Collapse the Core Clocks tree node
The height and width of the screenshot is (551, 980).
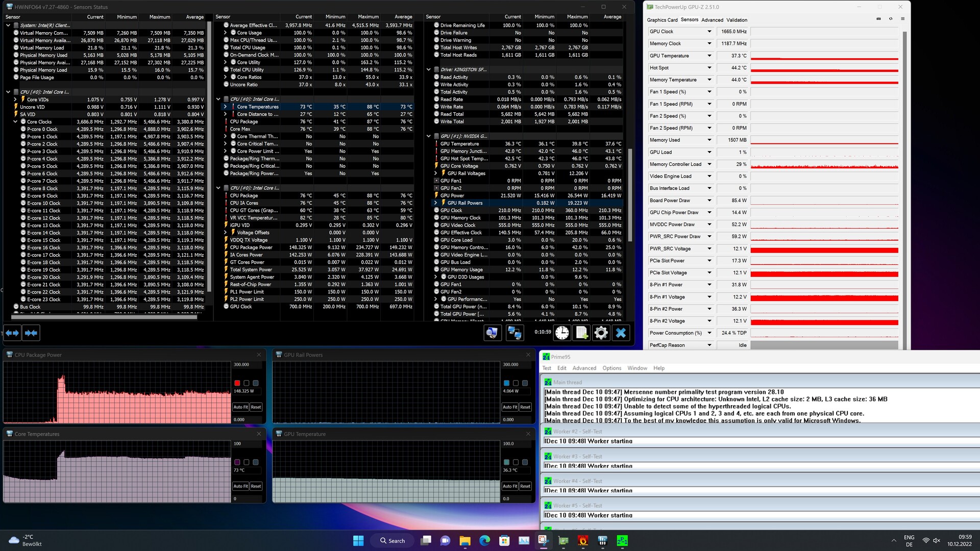(15, 122)
